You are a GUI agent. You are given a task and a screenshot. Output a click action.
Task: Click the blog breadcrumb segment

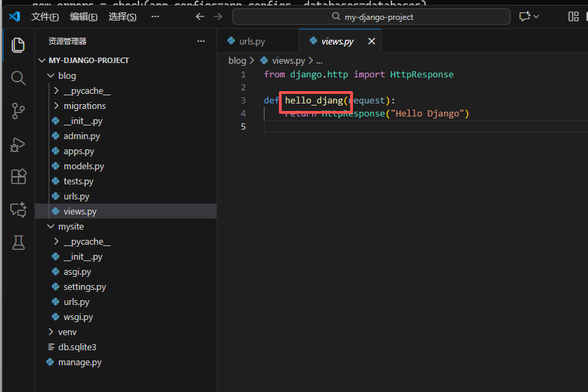(237, 60)
